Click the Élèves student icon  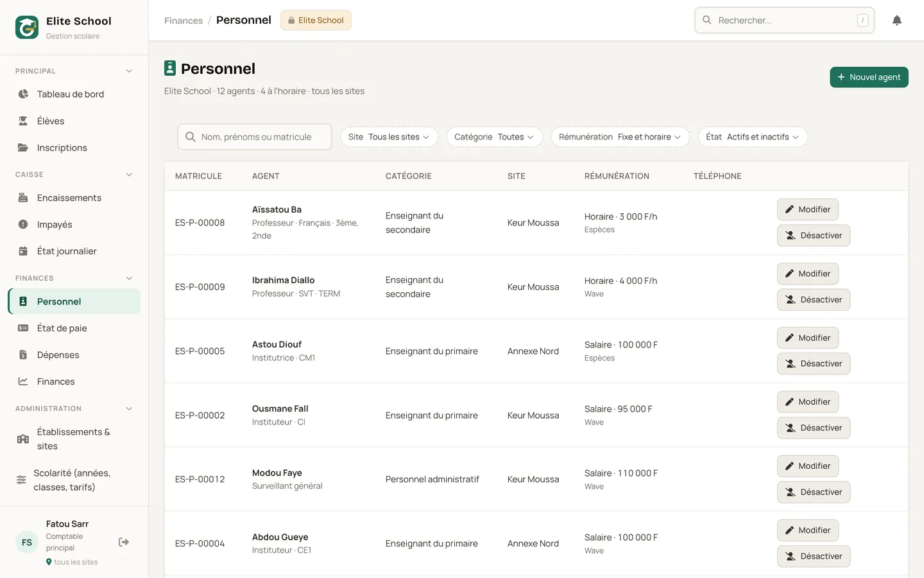coord(23,121)
